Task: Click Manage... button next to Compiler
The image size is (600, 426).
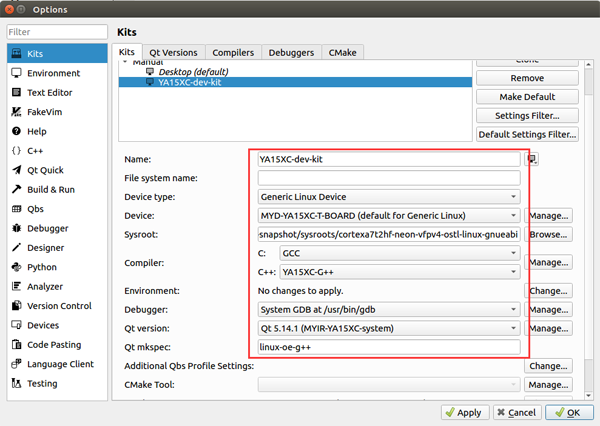Action: (x=548, y=262)
